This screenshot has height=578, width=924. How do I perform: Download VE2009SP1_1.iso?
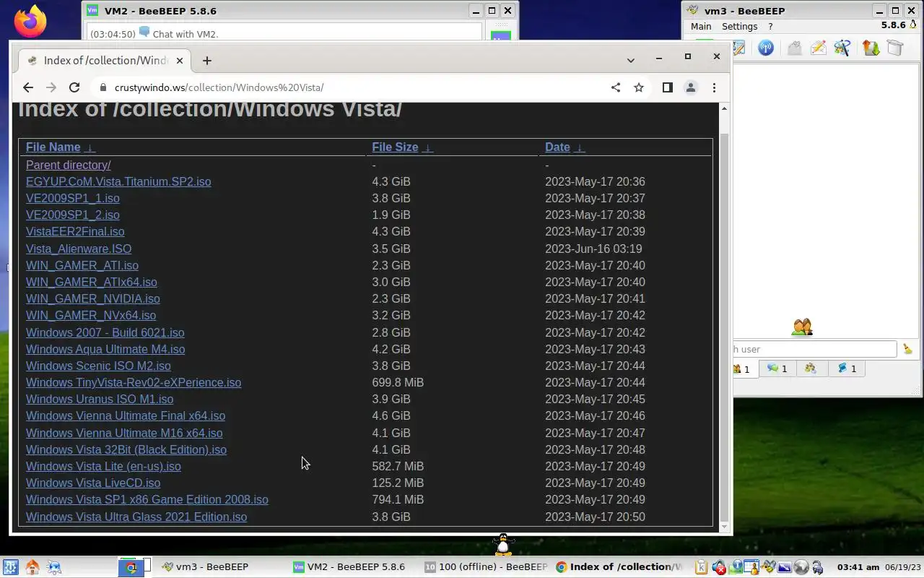pyautogui.click(x=73, y=198)
